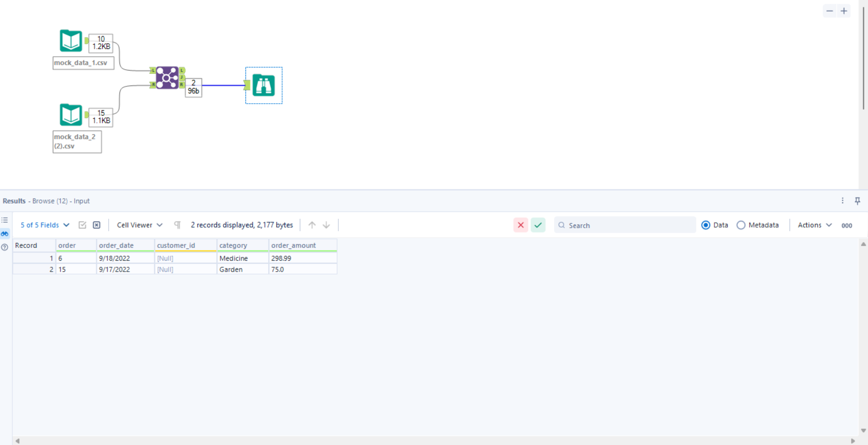Cancel data cleansing with red X button
Image resolution: width=868 pixels, height=445 pixels.
click(x=521, y=225)
